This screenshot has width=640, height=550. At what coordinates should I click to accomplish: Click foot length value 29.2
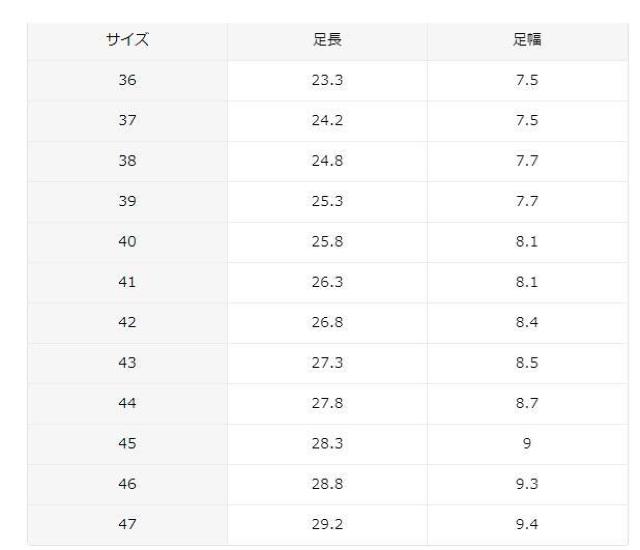coord(327,524)
